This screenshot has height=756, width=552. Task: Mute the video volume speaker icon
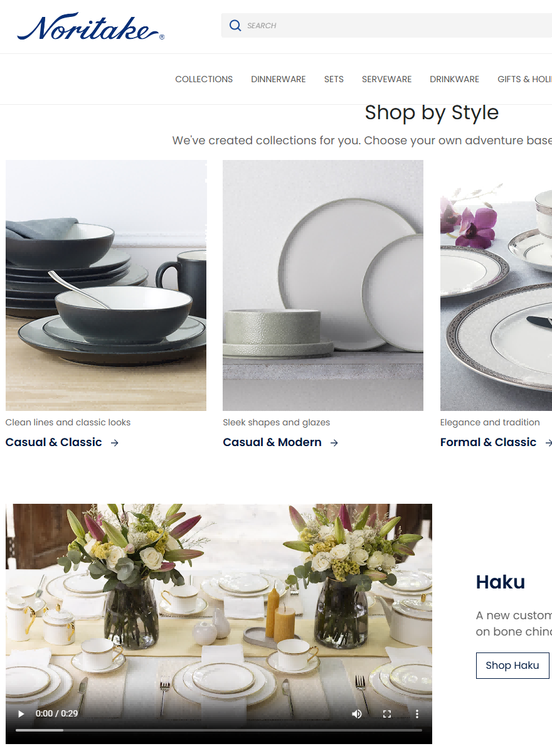click(357, 714)
